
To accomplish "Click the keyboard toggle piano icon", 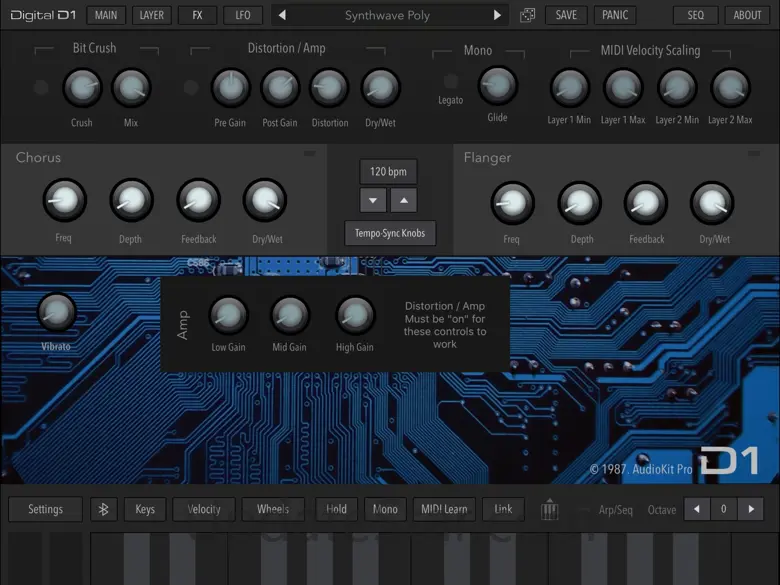I will (x=549, y=509).
